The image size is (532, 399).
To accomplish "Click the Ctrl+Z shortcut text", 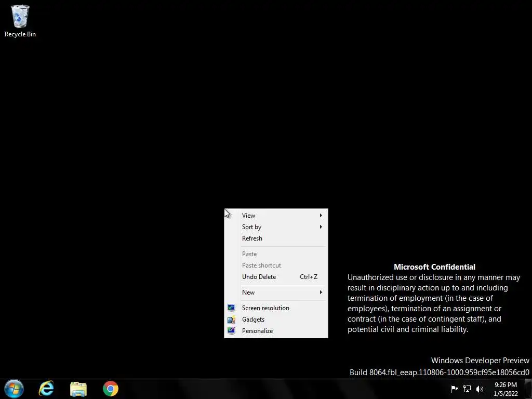I will pyautogui.click(x=309, y=277).
